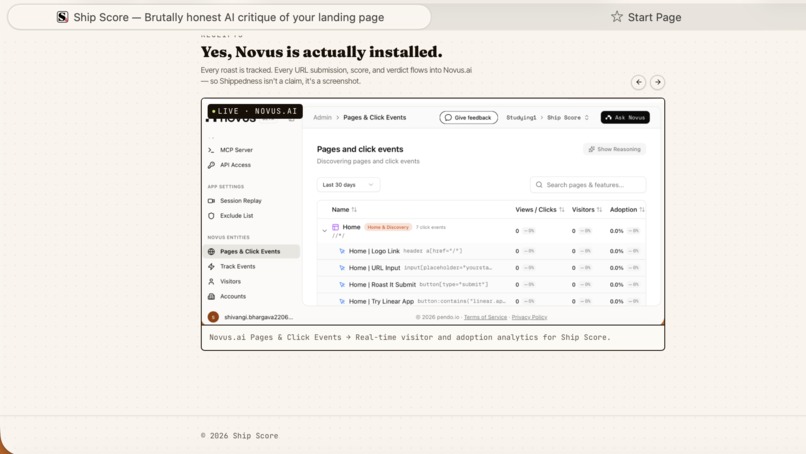Click the Accounts building icon

pyautogui.click(x=211, y=297)
